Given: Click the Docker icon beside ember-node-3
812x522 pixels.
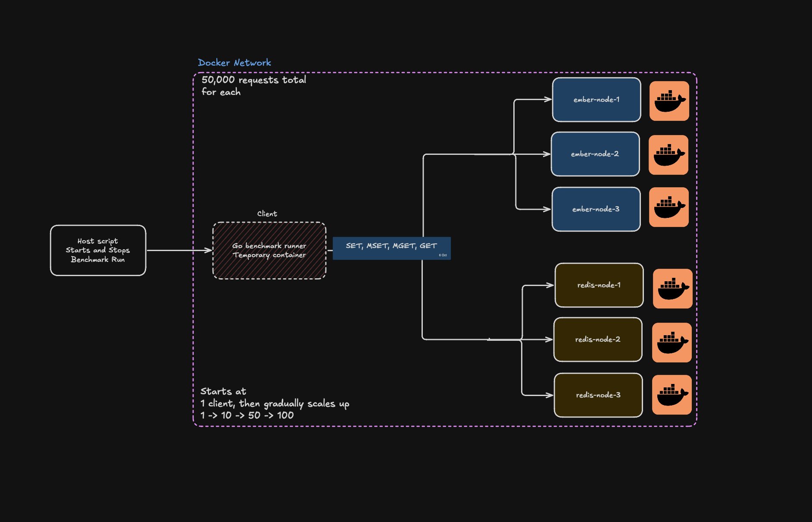Looking at the screenshot, I should click(x=668, y=207).
